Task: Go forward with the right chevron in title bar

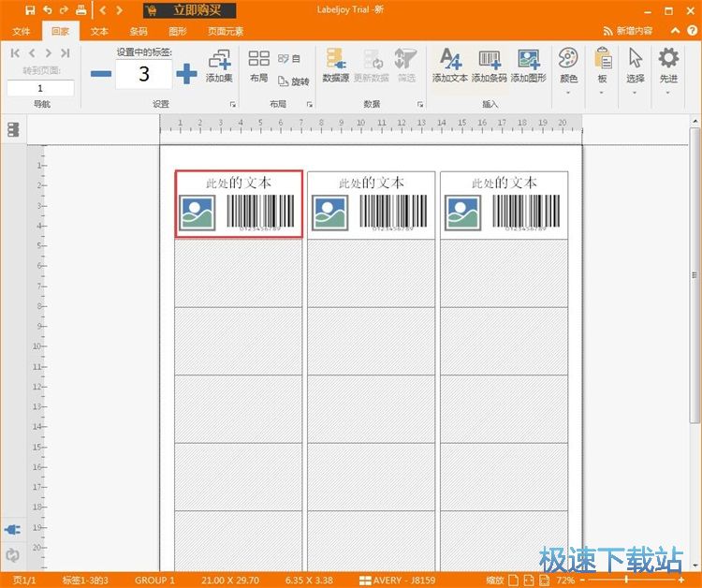Action: tap(119, 10)
